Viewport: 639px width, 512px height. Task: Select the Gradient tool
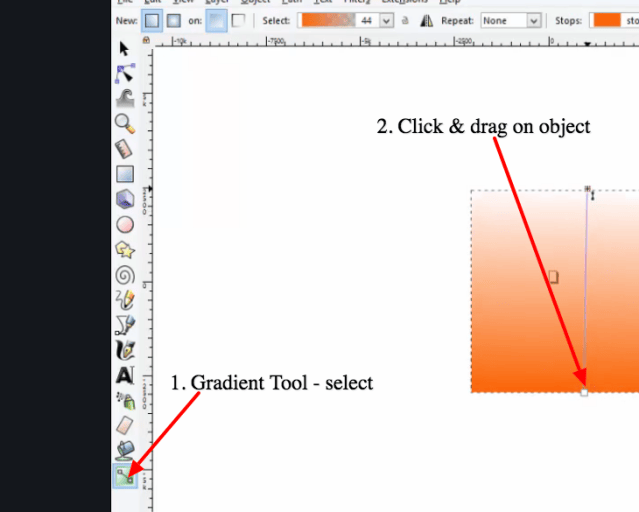[x=125, y=476]
